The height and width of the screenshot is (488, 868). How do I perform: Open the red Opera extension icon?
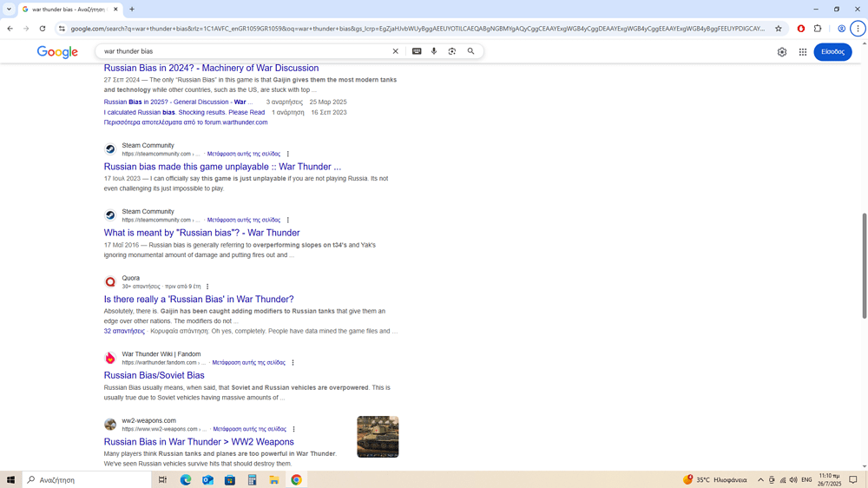(x=800, y=29)
